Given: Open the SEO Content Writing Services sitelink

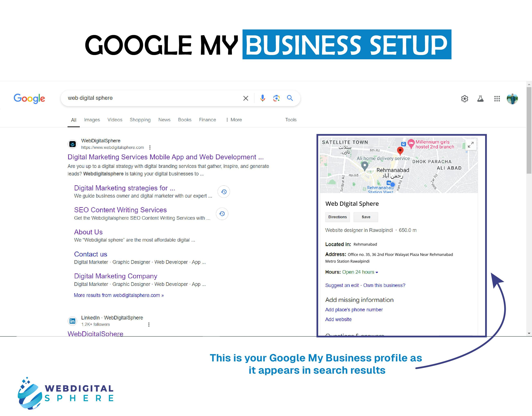Looking at the screenshot, I should (x=120, y=210).
